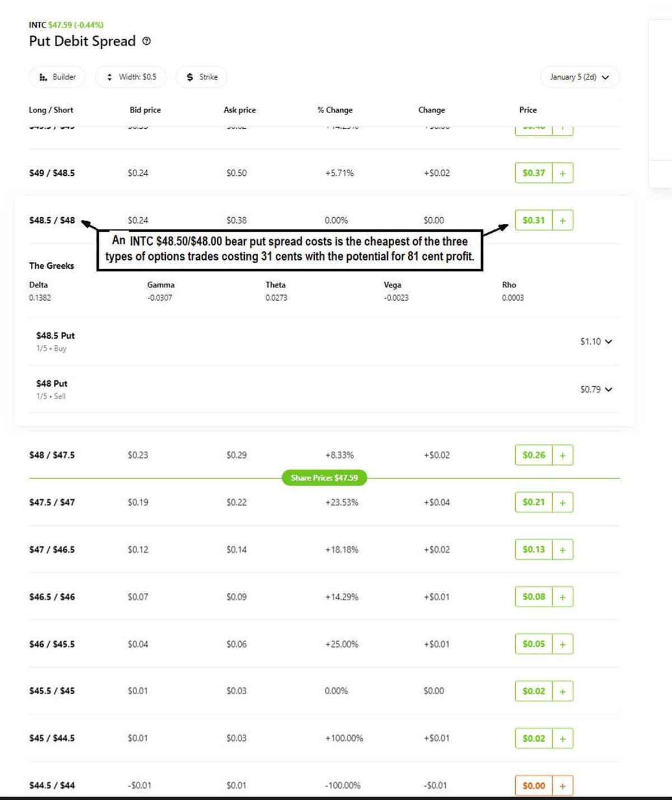The height and width of the screenshot is (800, 672).
Task: Click the $0.31 price for $48.5 / $48
Action: coord(534,221)
